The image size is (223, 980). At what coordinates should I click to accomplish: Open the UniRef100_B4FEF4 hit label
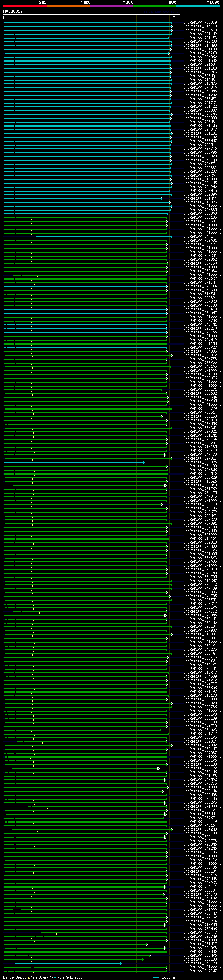[x=200, y=237]
